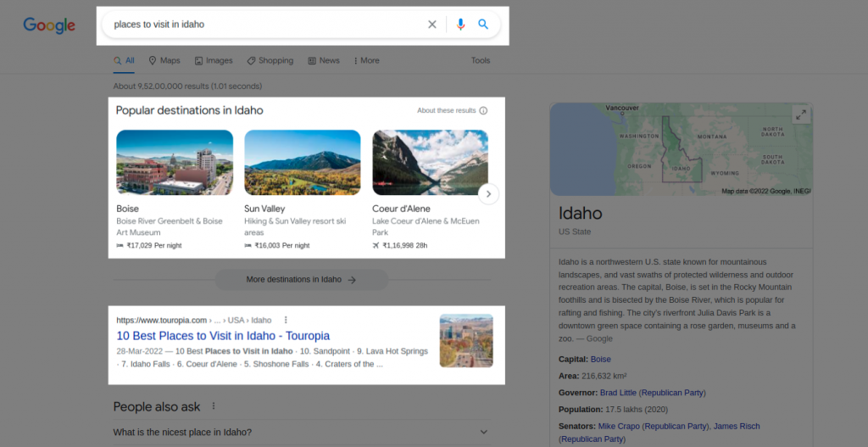This screenshot has width=868, height=447.
Task: Show next destinations with carousel arrow
Action: [488, 194]
